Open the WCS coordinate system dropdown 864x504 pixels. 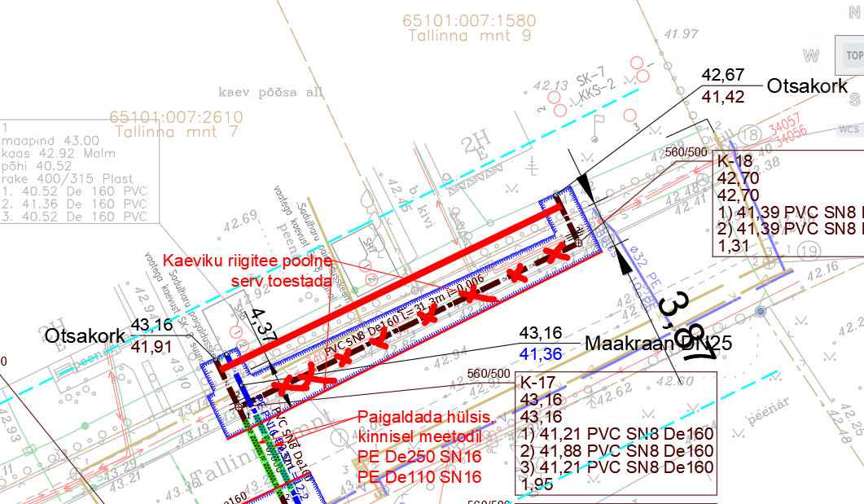click(849, 129)
